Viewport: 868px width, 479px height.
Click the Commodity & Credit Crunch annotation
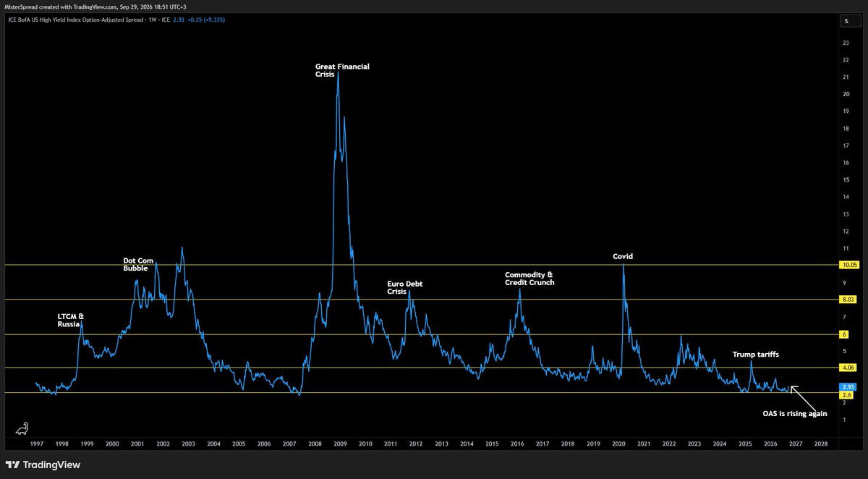click(x=529, y=279)
